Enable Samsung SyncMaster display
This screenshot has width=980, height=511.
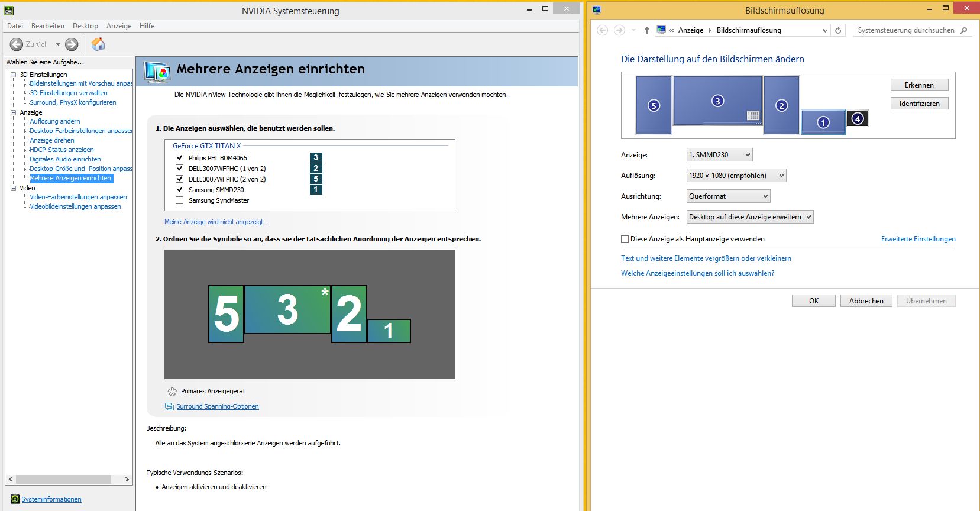(180, 200)
